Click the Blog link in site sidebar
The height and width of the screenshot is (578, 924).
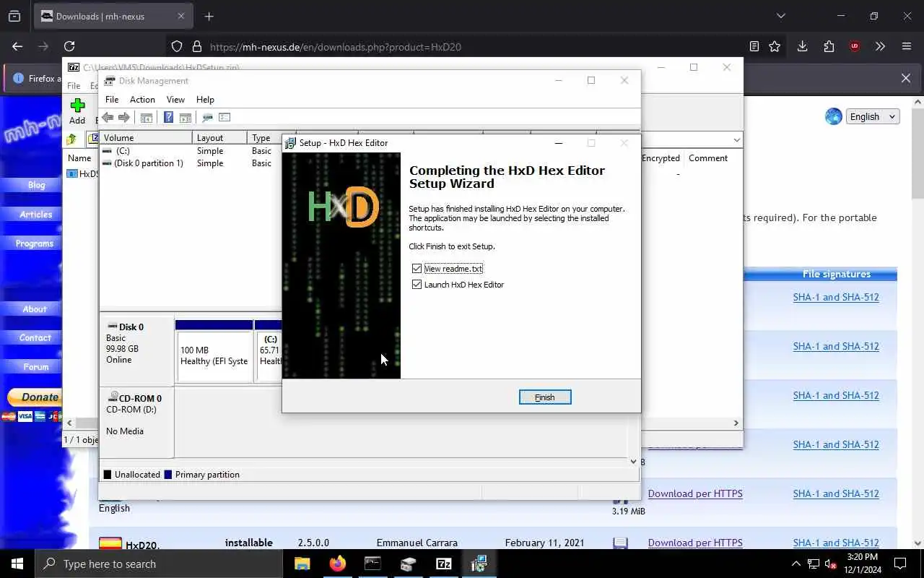pyautogui.click(x=36, y=185)
